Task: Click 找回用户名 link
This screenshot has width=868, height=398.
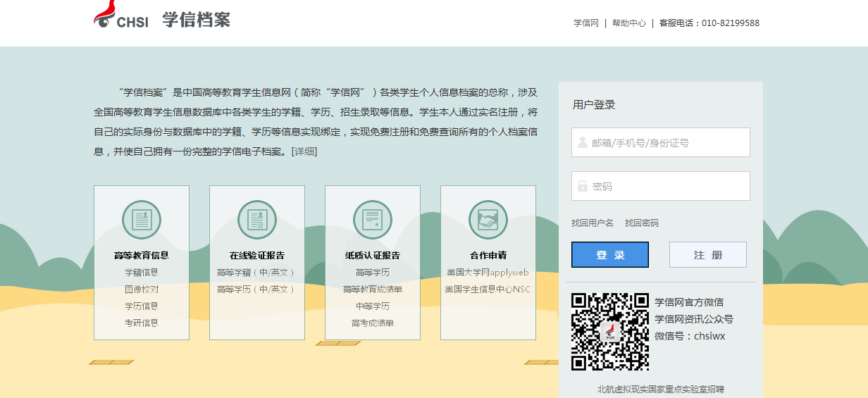Action: [x=593, y=223]
